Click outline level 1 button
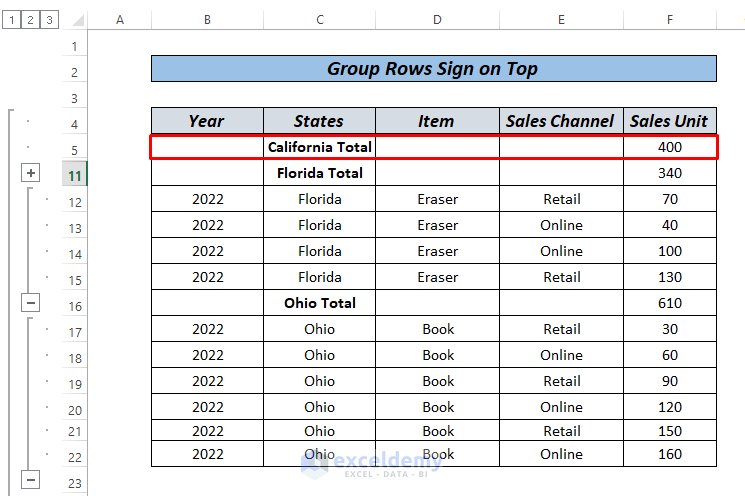 tap(12, 20)
